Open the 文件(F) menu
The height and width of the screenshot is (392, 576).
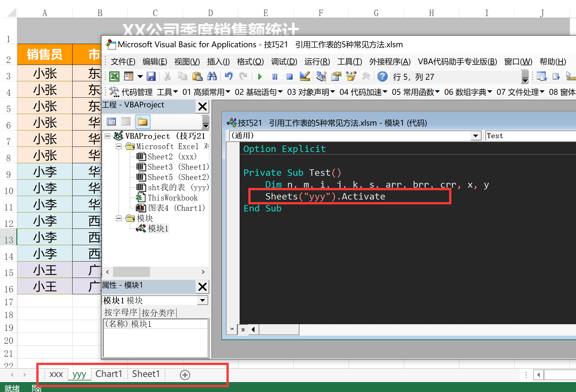123,61
